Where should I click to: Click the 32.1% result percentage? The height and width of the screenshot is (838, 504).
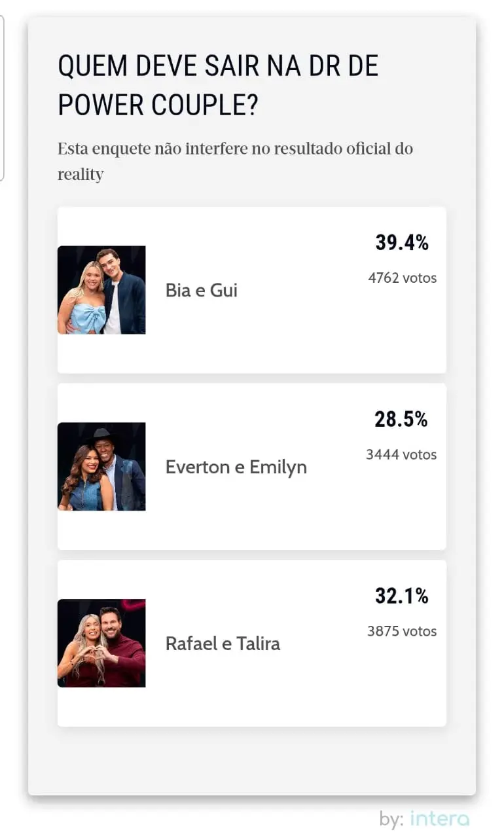(402, 596)
